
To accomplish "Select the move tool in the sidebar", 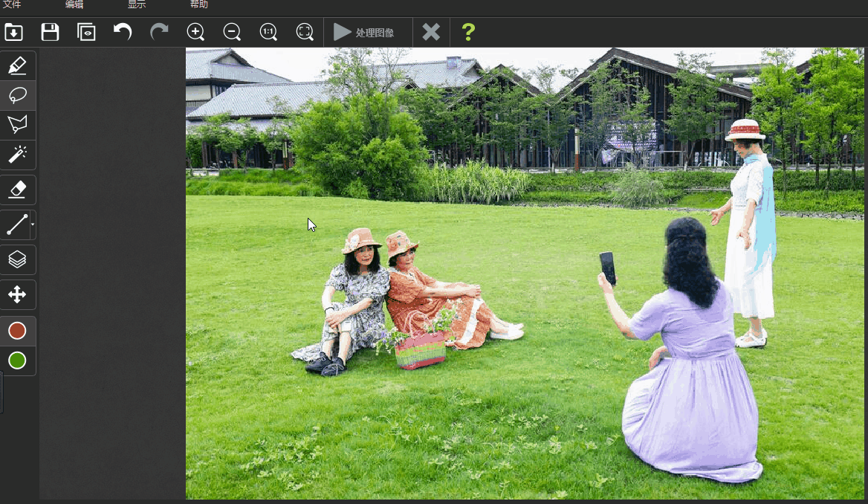I will (x=18, y=294).
